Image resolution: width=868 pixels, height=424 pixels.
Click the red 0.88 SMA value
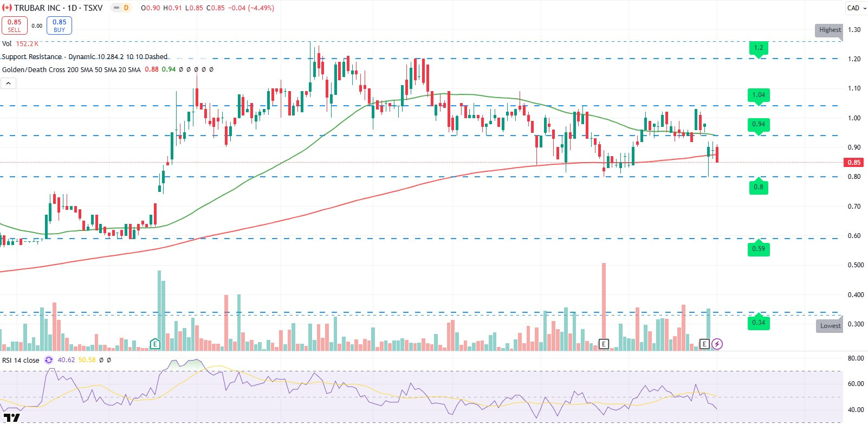(x=152, y=69)
